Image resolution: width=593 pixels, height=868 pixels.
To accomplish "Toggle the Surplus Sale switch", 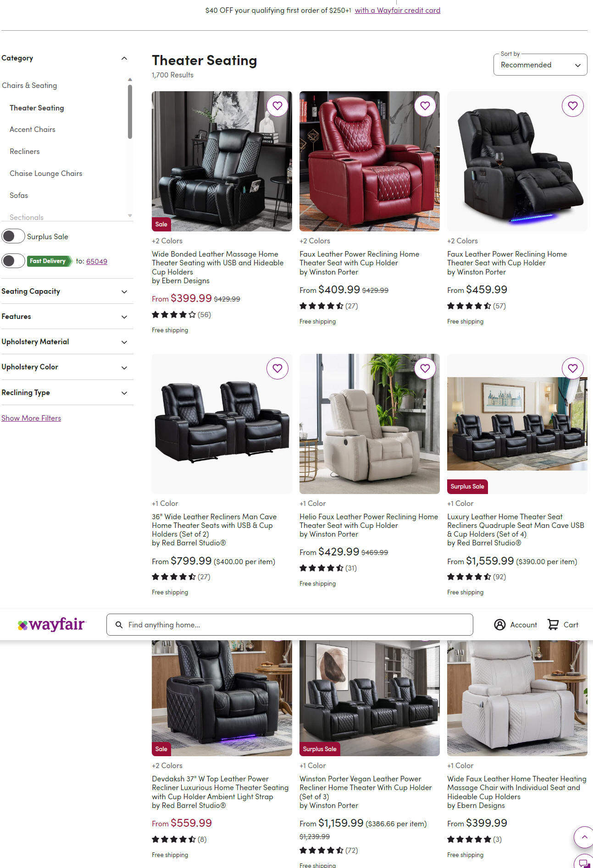I will point(13,236).
